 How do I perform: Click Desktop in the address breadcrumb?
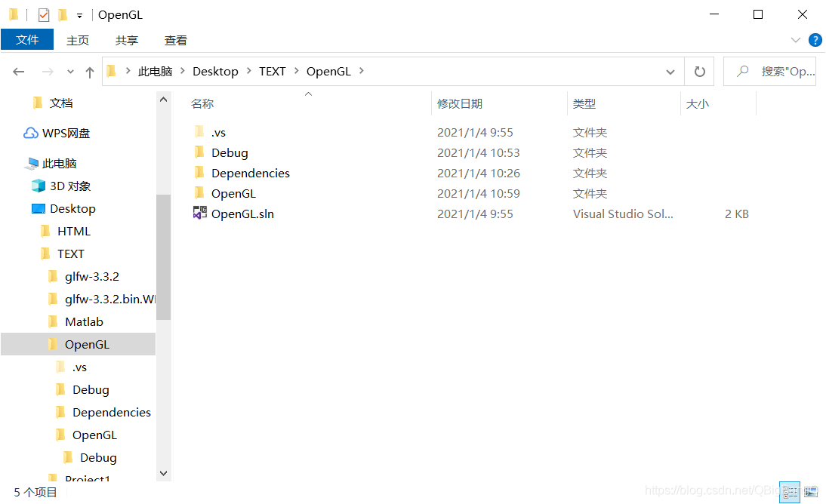pyautogui.click(x=215, y=72)
